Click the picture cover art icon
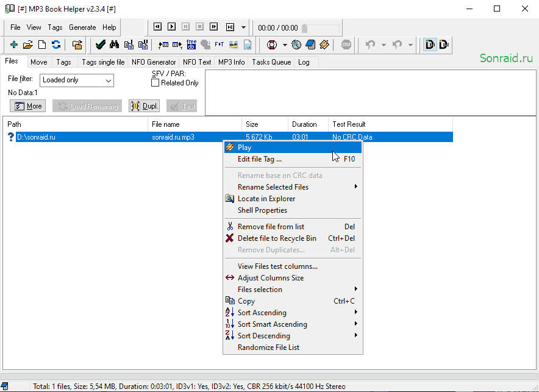Viewport: 539px width, 392px height. click(234, 45)
